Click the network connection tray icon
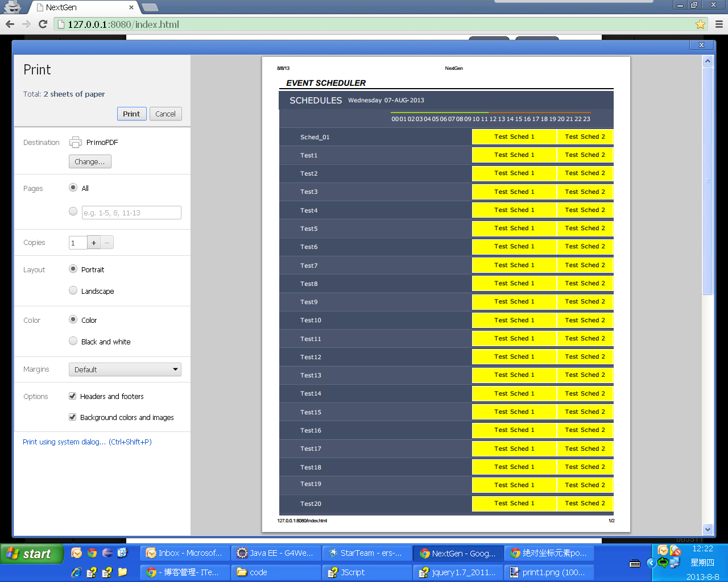 (x=675, y=563)
